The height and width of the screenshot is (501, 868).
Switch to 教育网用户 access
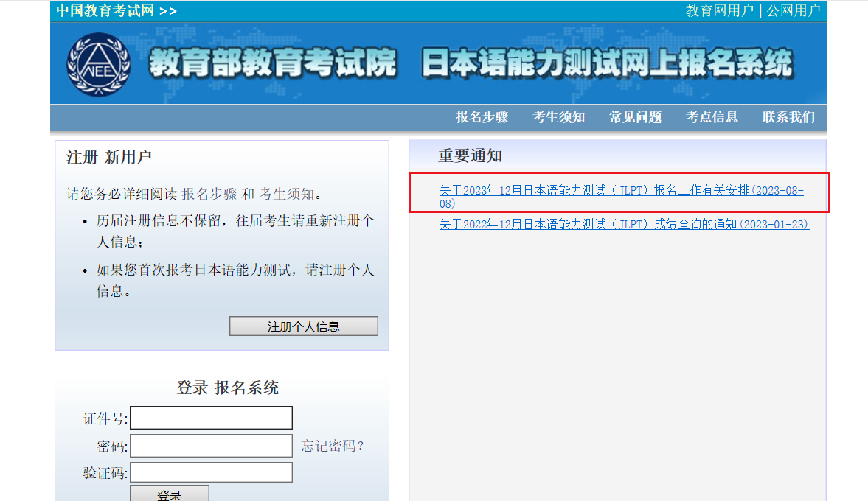719,10
